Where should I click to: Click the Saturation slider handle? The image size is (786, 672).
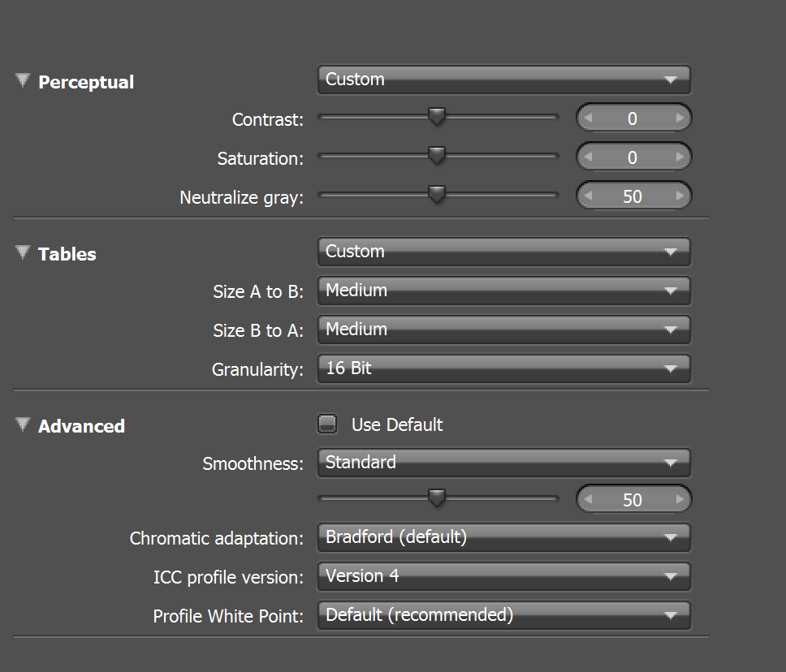[x=437, y=156]
